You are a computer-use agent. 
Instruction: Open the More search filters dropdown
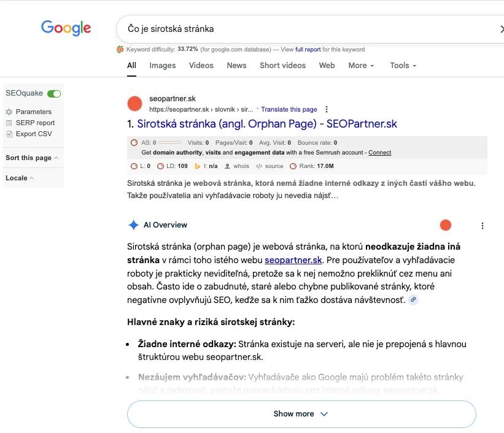coord(361,66)
